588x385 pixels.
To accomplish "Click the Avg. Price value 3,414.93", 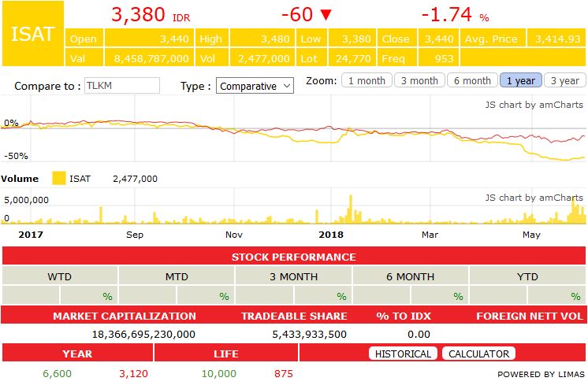I will tap(556, 39).
